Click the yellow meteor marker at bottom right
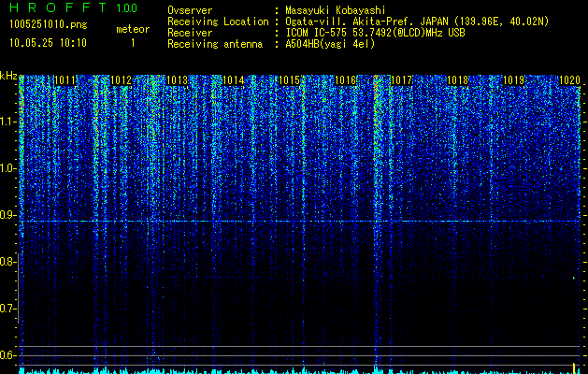The height and width of the screenshot is (374, 588). (574, 367)
